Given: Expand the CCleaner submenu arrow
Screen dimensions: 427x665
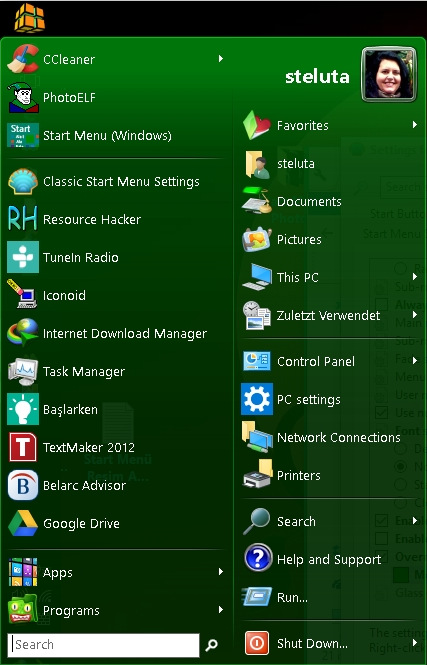Looking at the screenshot, I should [x=220, y=59].
